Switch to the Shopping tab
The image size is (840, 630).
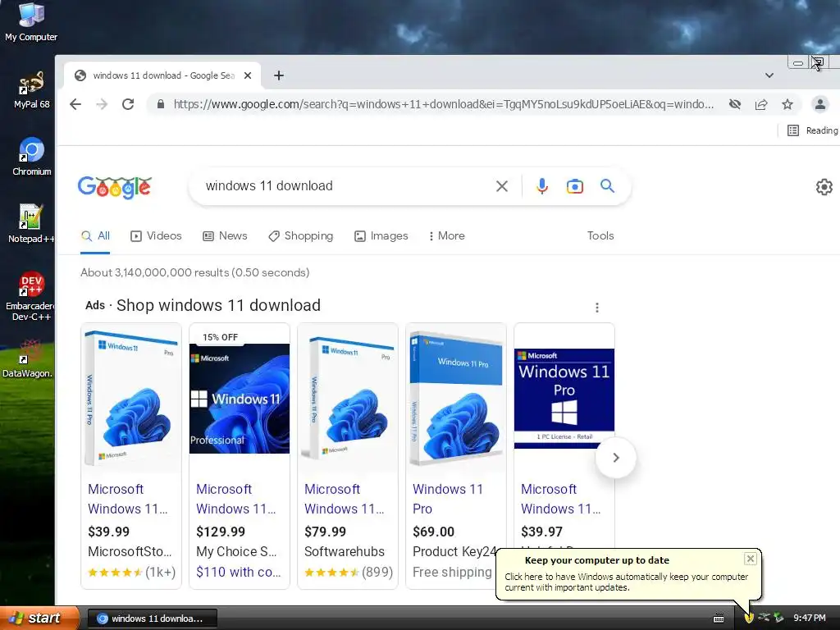point(300,235)
